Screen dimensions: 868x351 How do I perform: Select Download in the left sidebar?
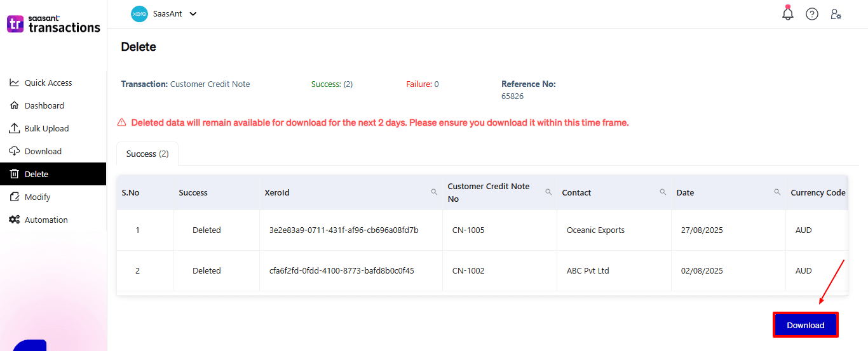[x=43, y=151]
